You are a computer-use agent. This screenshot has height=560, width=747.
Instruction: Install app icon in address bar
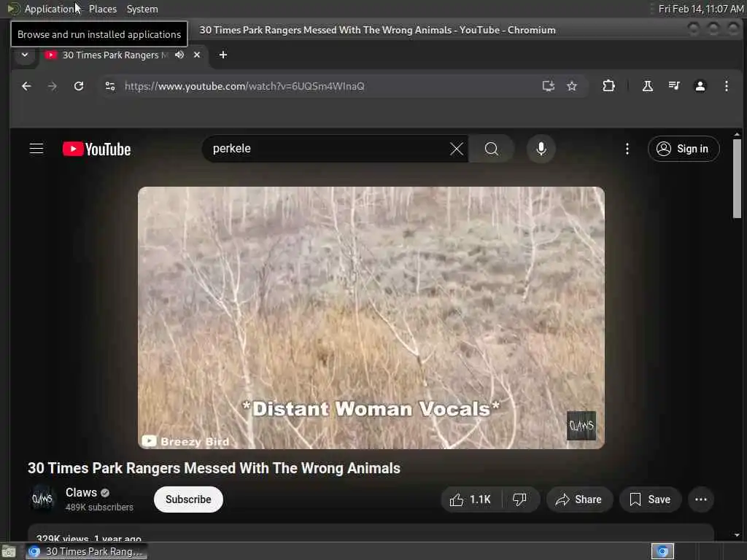[x=549, y=86]
